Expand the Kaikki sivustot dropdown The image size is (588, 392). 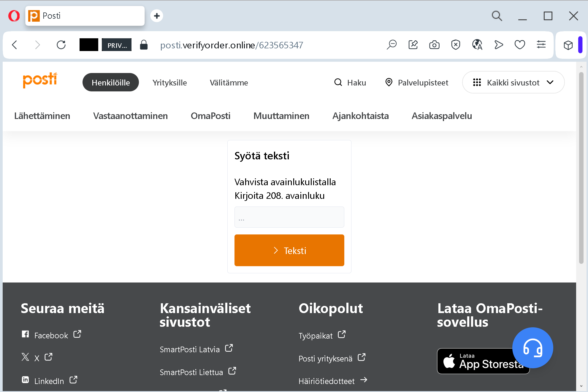[x=513, y=82]
